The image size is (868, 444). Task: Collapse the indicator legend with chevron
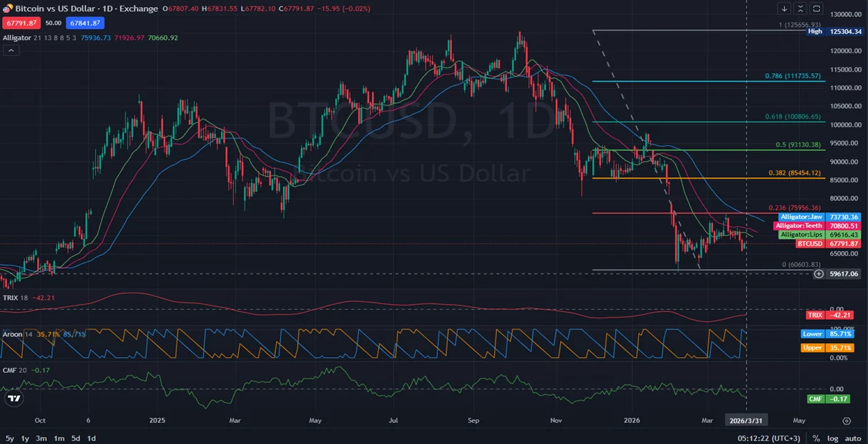(x=11, y=50)
